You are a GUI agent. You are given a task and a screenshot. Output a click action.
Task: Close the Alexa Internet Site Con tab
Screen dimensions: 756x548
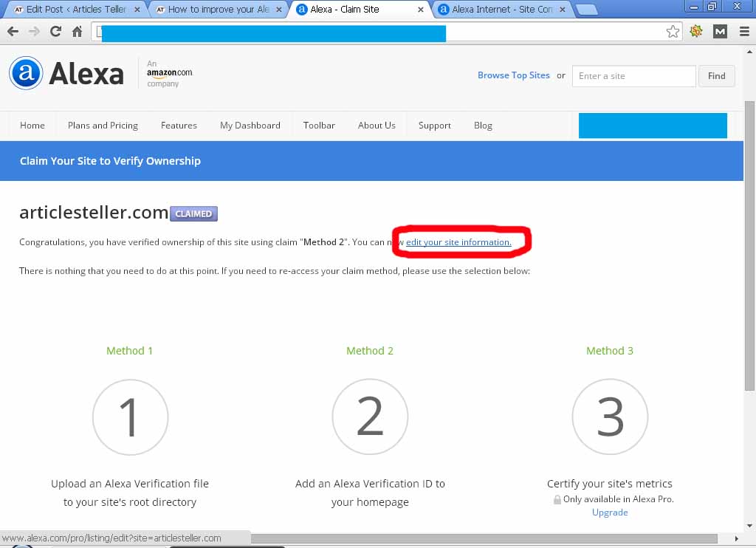pyautogui.click(x=562, y=9)
